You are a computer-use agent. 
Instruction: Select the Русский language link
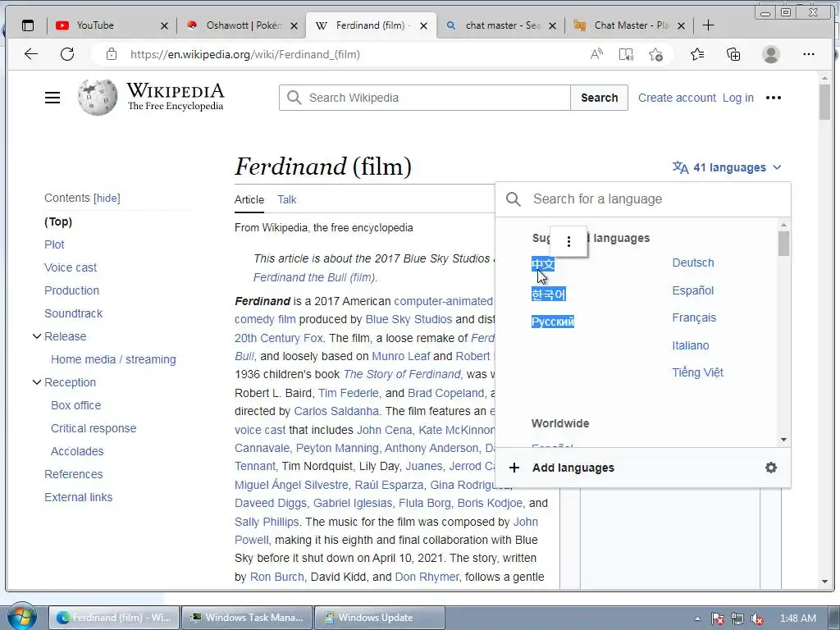click(552, 322)
